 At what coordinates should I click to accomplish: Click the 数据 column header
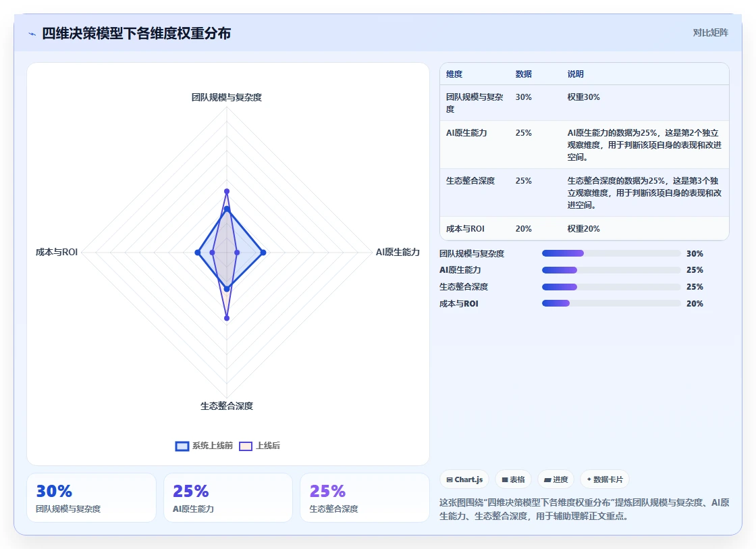pyautogui.click(x=524, y=74)
